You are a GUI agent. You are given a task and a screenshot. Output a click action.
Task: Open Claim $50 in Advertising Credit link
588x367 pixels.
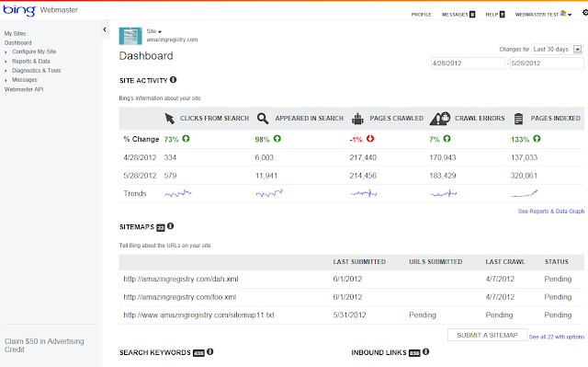44,345
